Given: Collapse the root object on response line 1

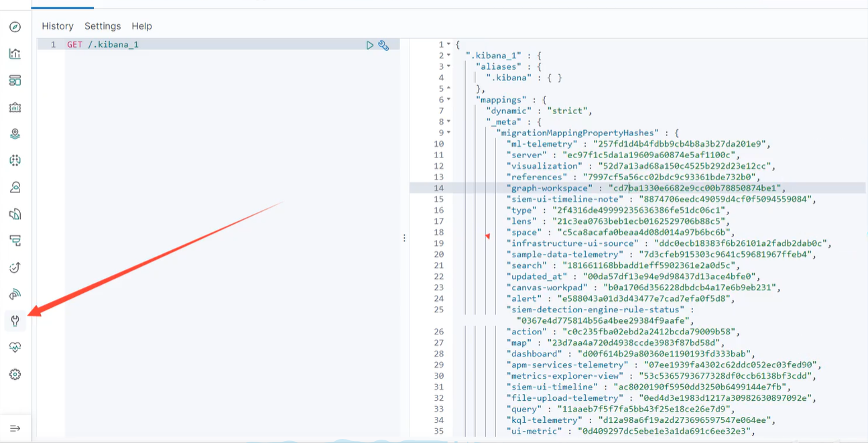Looking at the screenshot, I should pyautogui.click(x=448, y=44).
